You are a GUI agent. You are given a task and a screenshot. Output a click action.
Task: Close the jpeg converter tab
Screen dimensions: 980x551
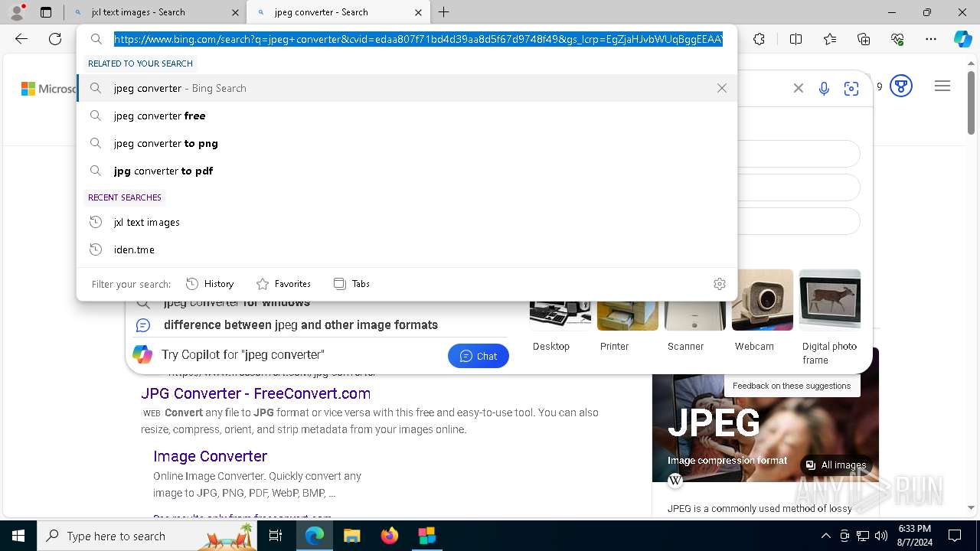pos(418,12)
